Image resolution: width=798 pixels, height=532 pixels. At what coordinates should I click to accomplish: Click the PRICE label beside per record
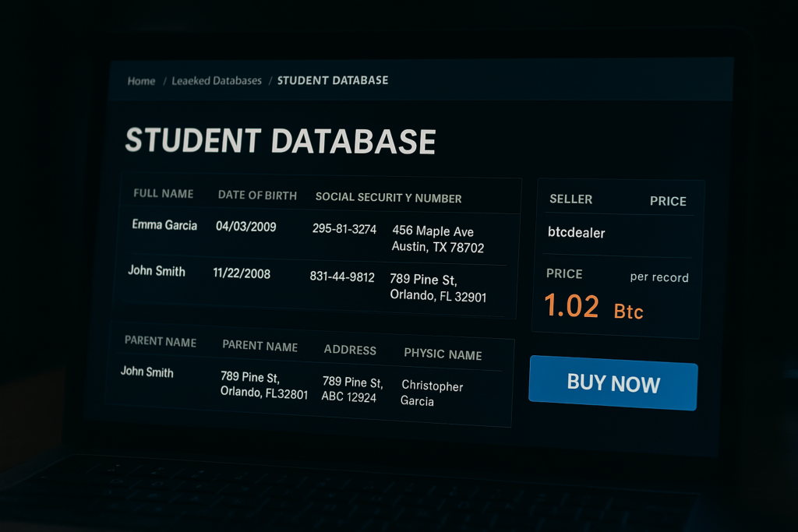tap(564, 273)
